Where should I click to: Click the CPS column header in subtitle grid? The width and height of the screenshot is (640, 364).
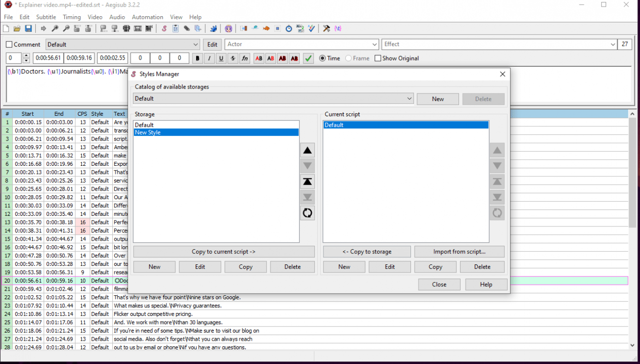[x=82, y=114]
